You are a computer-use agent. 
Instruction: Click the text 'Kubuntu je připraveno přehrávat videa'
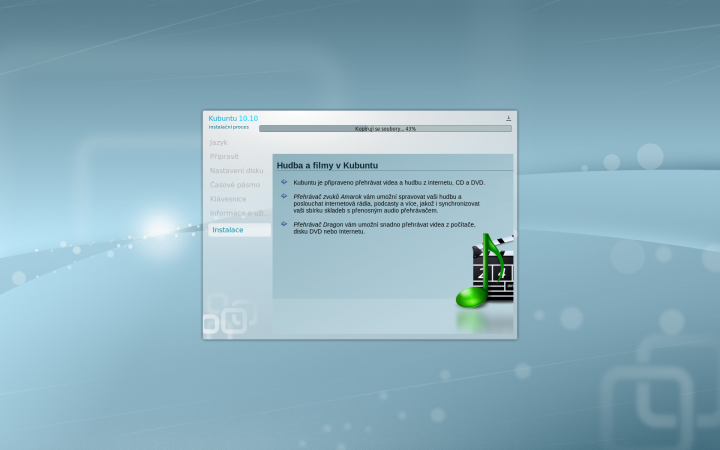pos(340,183)
